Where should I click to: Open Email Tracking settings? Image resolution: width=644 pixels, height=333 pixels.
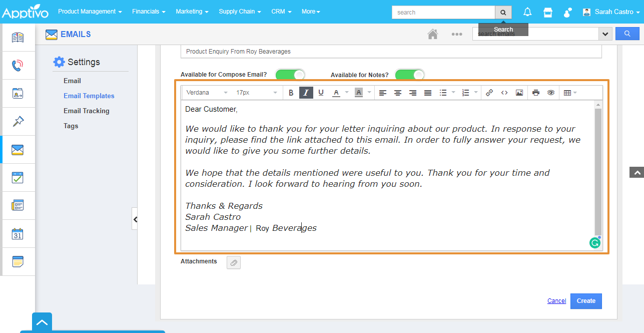(87, 111)
